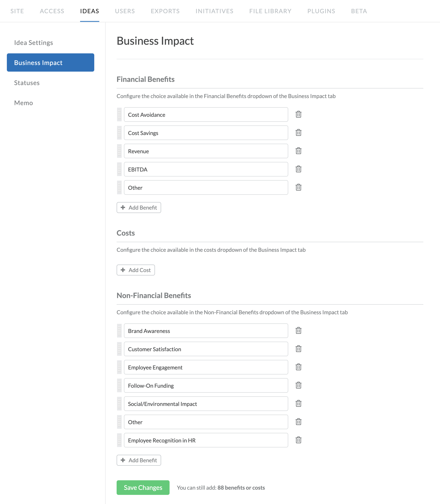Delete the EBITDA benefit
Image resolution: width=440 pixels, height=504 pixels.
tap(298, 169)
